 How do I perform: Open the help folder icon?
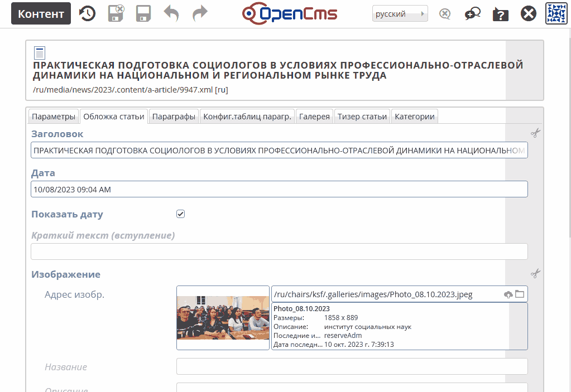pos(501,14)
